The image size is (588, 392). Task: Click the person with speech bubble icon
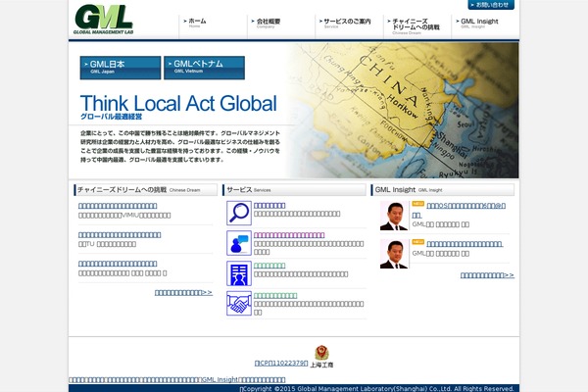[x=239, y=243]
